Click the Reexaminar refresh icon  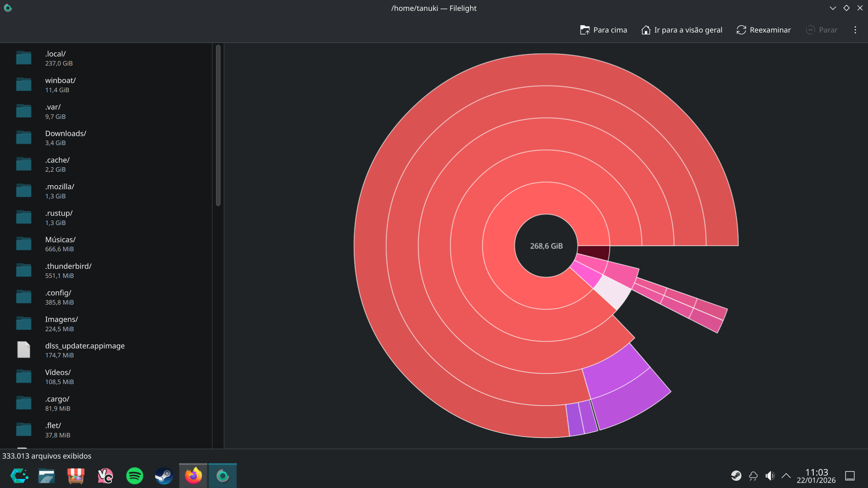click(741, 30)
